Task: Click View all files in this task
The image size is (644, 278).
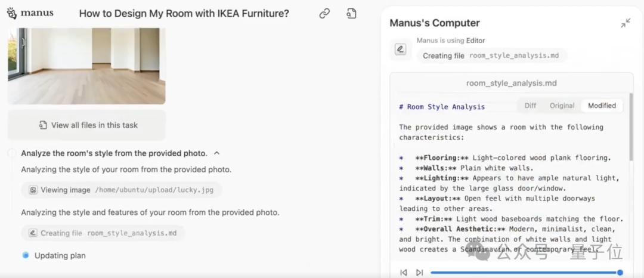Action: [x=87, y=125]
